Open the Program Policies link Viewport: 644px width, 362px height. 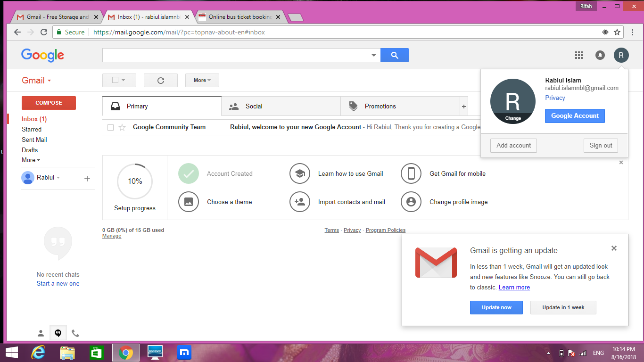pyautogui.click(x=386, y=230)
